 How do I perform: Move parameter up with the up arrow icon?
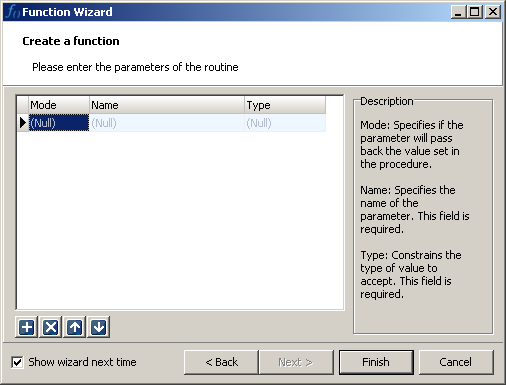74,327
